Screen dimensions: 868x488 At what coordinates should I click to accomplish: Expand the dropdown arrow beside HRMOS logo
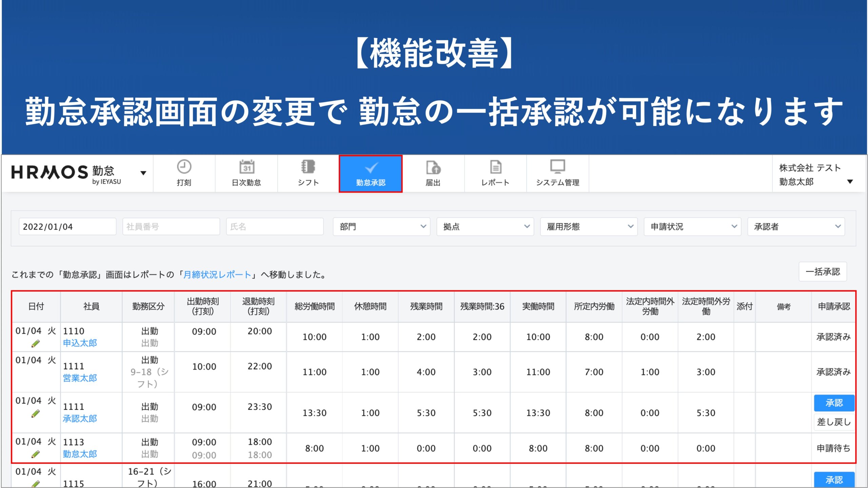coord(143,173)
